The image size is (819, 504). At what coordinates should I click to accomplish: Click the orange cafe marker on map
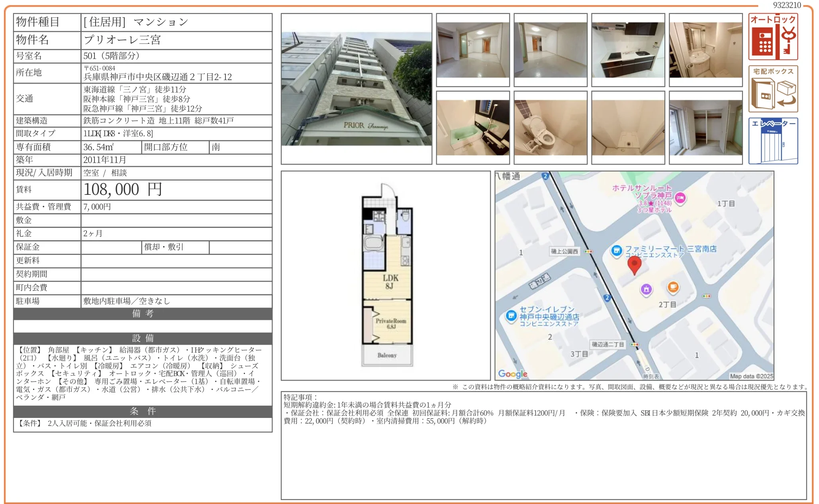click(673, 286)
